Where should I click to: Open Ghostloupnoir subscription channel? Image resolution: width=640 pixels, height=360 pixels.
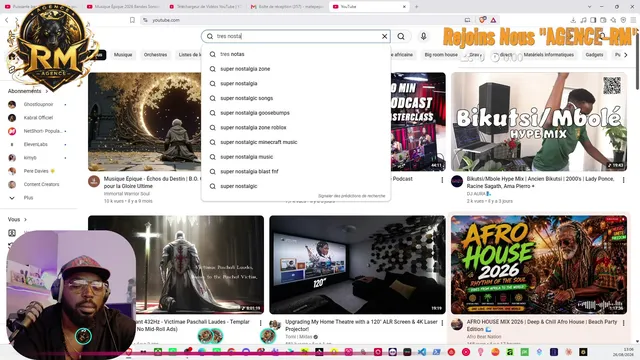pos(38,104)
